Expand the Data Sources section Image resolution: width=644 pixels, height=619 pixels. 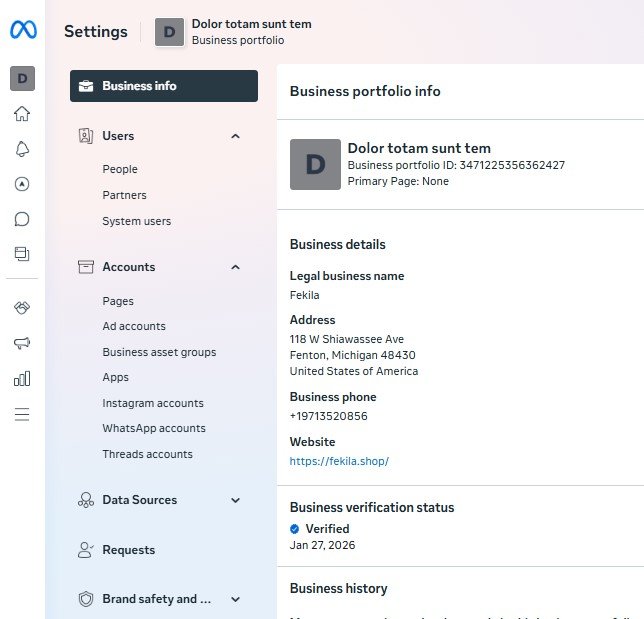(235, 500)
